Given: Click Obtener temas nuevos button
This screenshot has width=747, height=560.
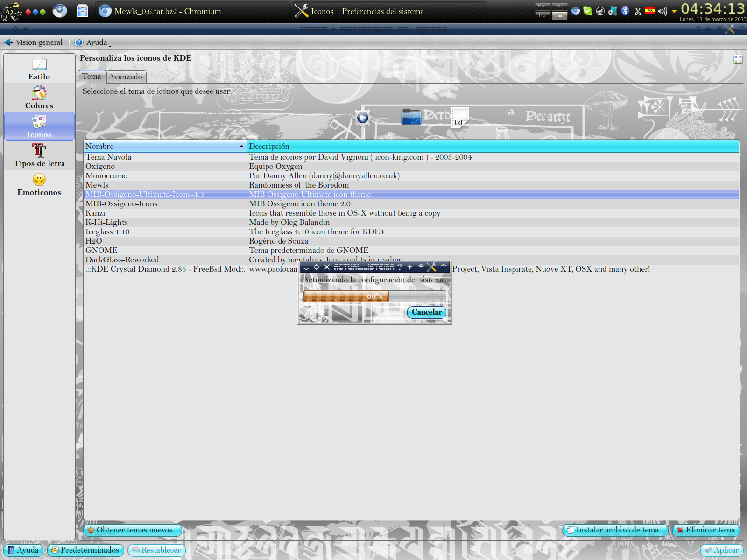Looking at the screenshot, I should coord(133,530).
